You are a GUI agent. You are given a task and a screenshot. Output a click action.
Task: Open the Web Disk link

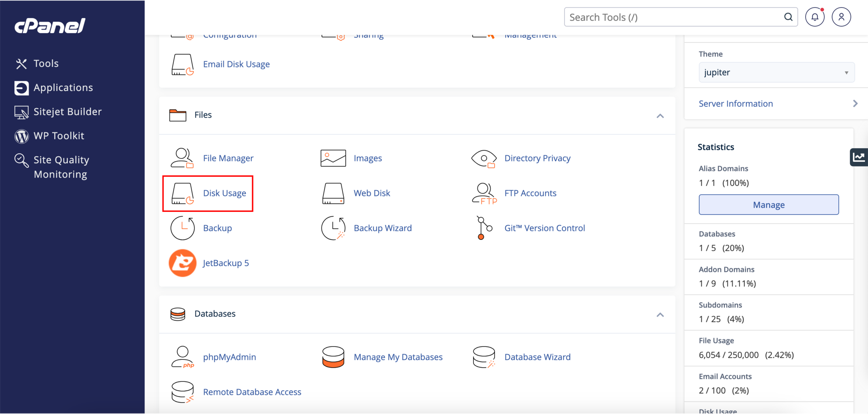tap(372, 193)
